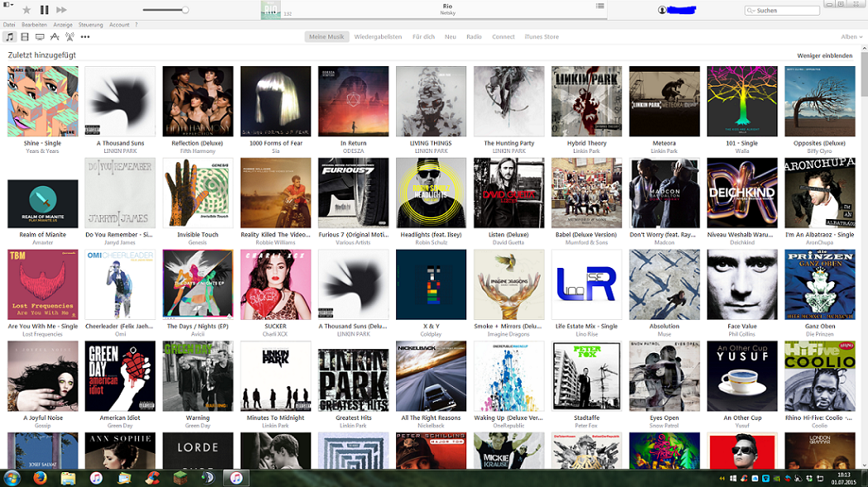Open the More media types ellipsis
868x487 pixels.
pyautogui.click(x=84, y=36)
